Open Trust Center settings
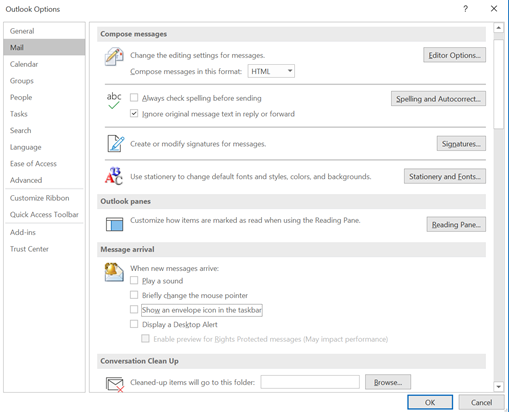The width and height of the screenshot is (509, 412). (44, 249)
